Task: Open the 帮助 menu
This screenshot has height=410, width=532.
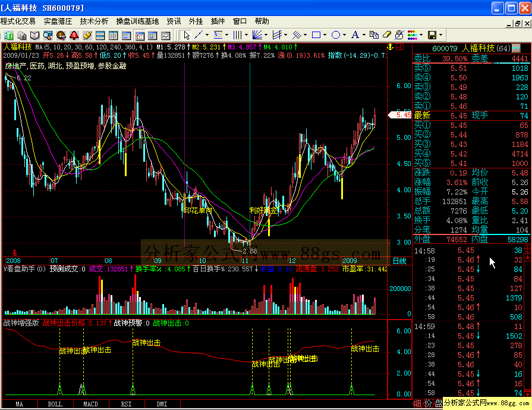Action: 262,21
